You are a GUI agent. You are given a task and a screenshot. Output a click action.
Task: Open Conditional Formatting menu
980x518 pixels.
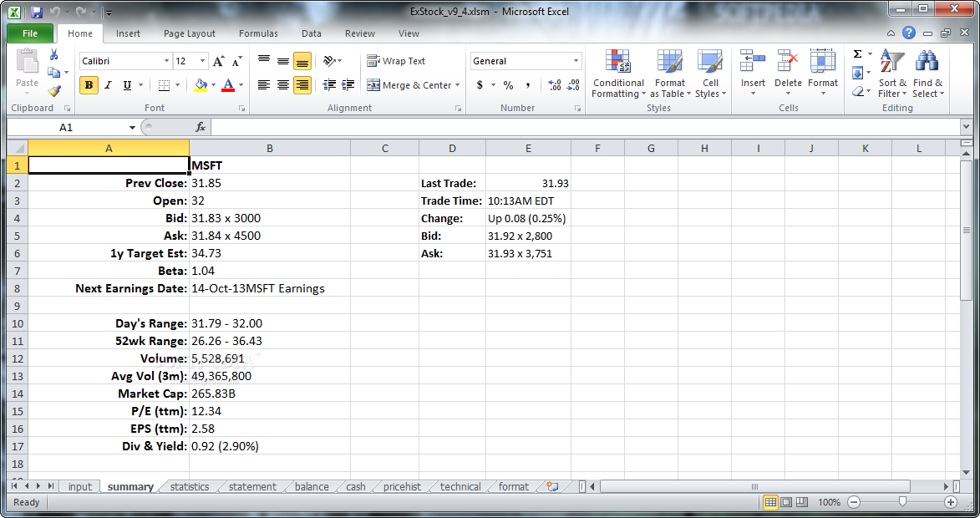coord(618,74)
